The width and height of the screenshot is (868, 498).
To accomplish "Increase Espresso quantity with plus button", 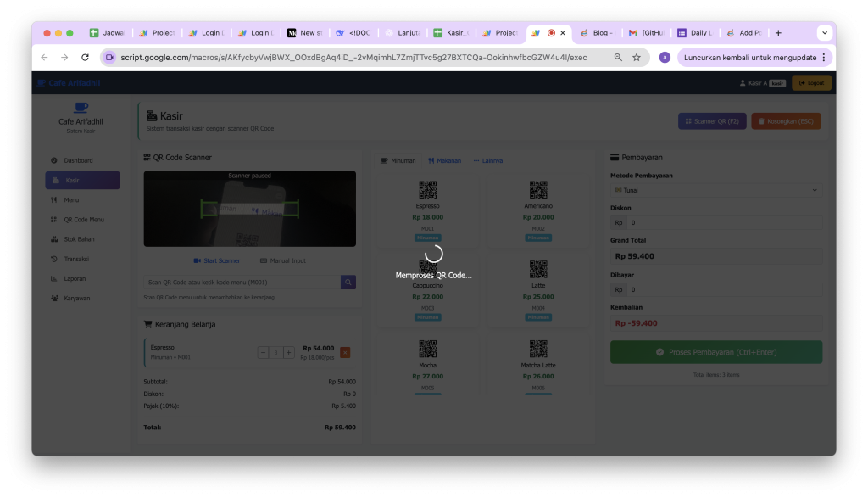I will (x=288, y=352).
